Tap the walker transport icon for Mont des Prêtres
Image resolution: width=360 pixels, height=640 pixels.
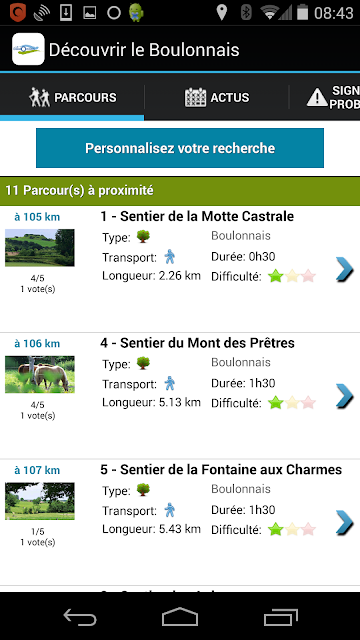pyautogui.click(x=169, y=383)
